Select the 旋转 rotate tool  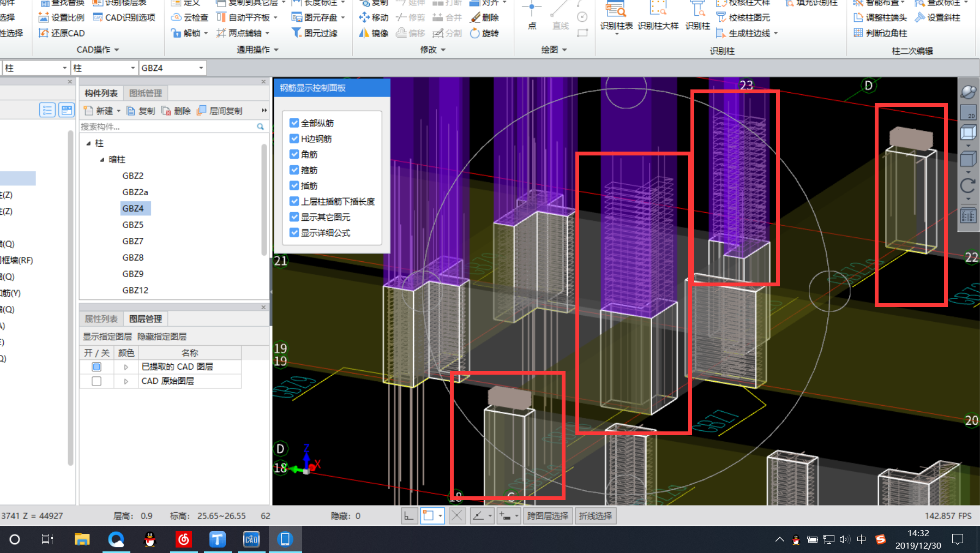(x=484, y=33)
